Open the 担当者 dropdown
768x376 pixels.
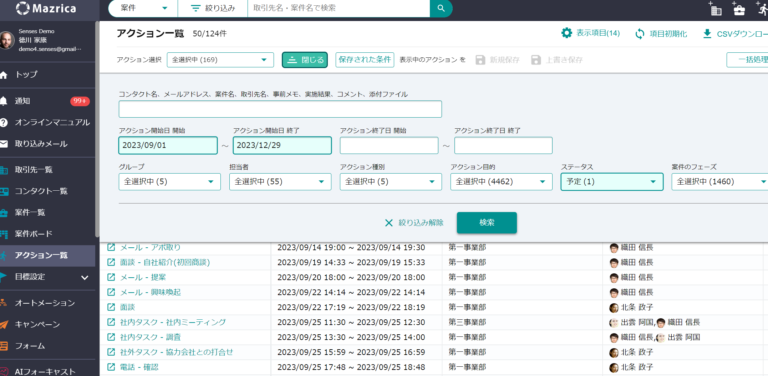click(x=280, y=182)
